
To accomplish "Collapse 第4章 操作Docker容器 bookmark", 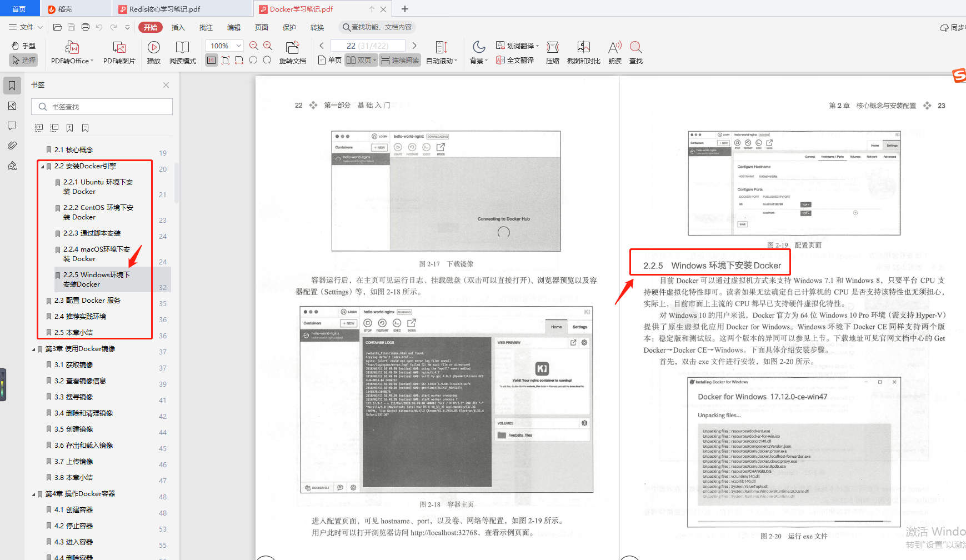I will coord(33,494).
